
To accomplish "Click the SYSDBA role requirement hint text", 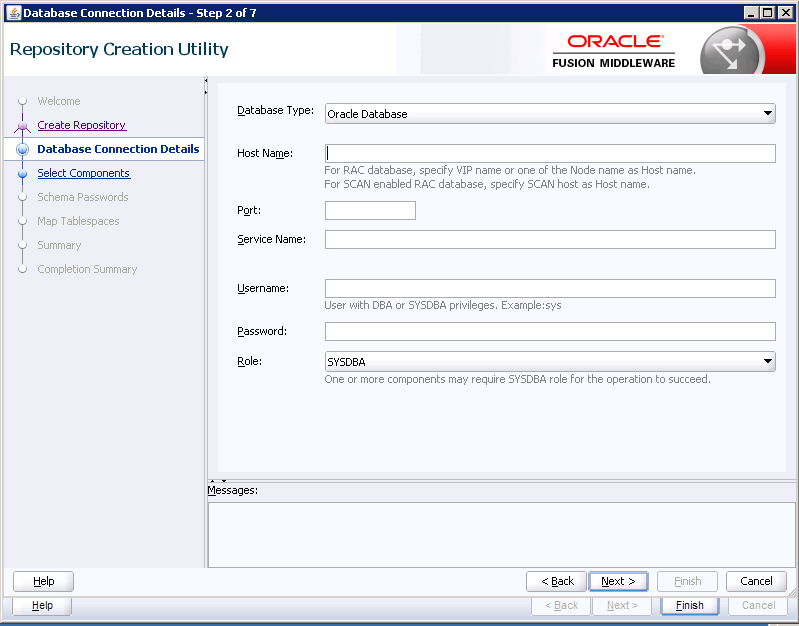I will pos(517,379).
